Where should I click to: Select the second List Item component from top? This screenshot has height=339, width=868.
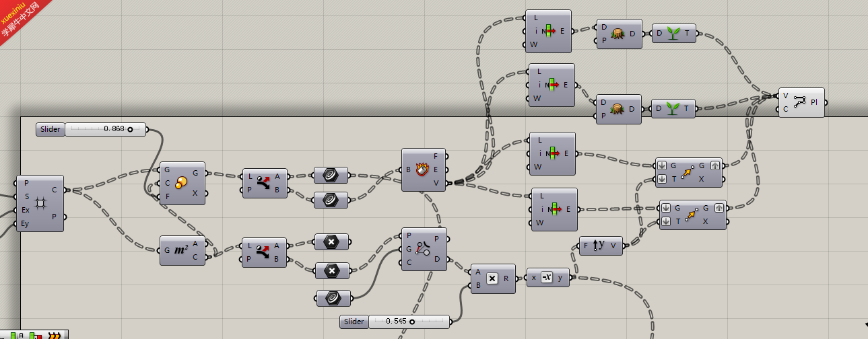pos(552,85)
